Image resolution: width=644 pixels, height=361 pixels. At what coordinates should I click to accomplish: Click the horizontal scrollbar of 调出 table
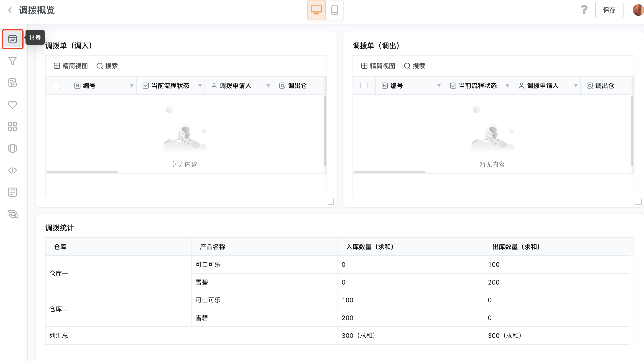tap(389, 172)
